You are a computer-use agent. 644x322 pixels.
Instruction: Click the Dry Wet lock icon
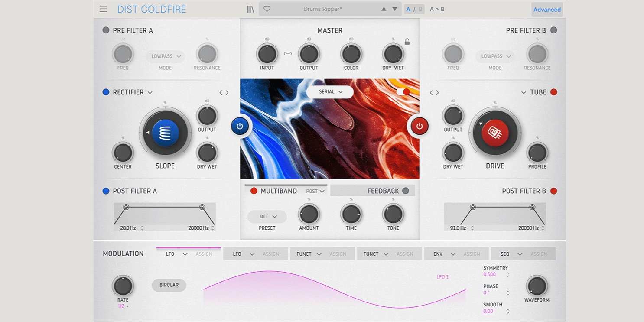(x=407, y=42)
